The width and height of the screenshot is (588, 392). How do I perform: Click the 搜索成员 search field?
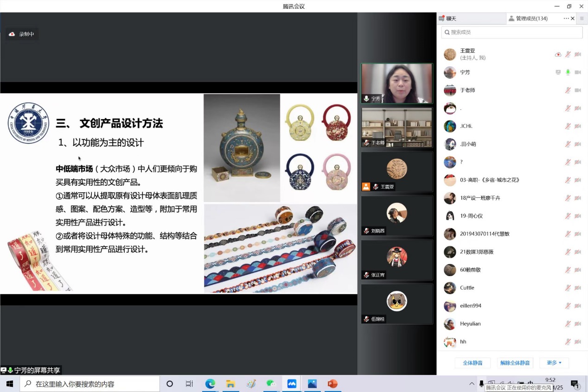(x=512, y=32)
